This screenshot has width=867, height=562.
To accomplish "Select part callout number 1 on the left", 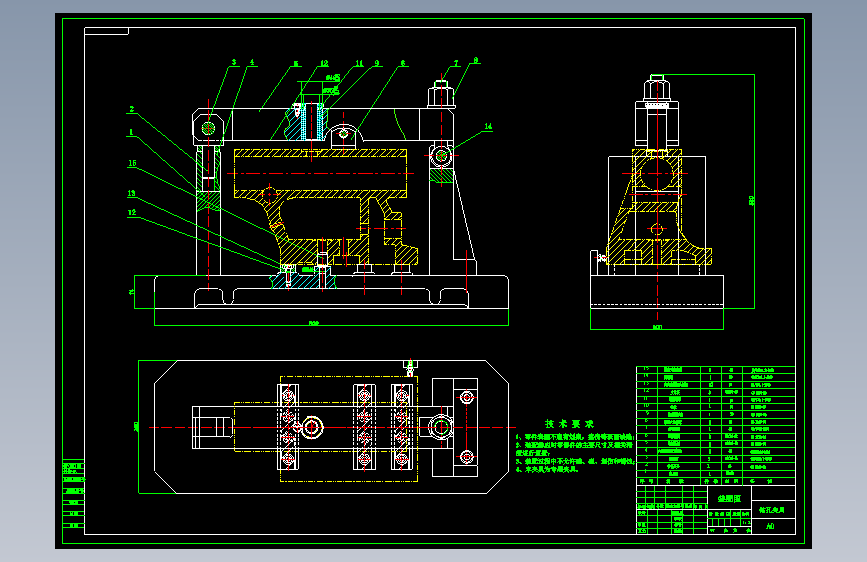I will 131,132.
